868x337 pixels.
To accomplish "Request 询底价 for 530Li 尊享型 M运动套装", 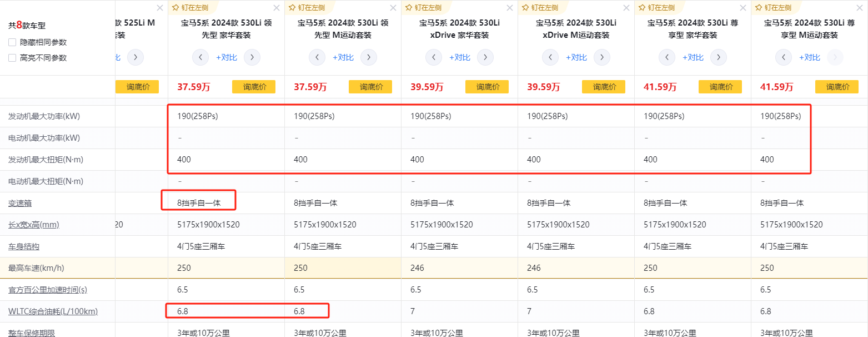I will [837, 87].
